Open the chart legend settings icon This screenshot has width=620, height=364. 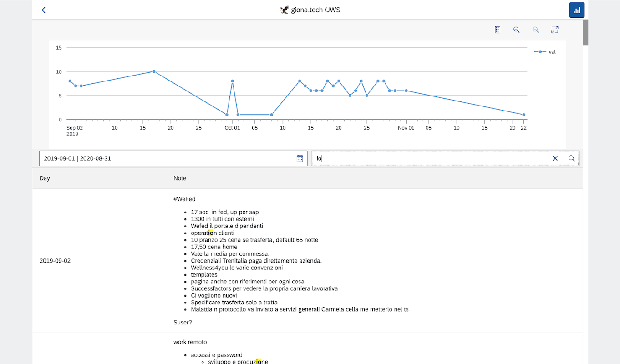pyautogui.click(x=498, y=30)
